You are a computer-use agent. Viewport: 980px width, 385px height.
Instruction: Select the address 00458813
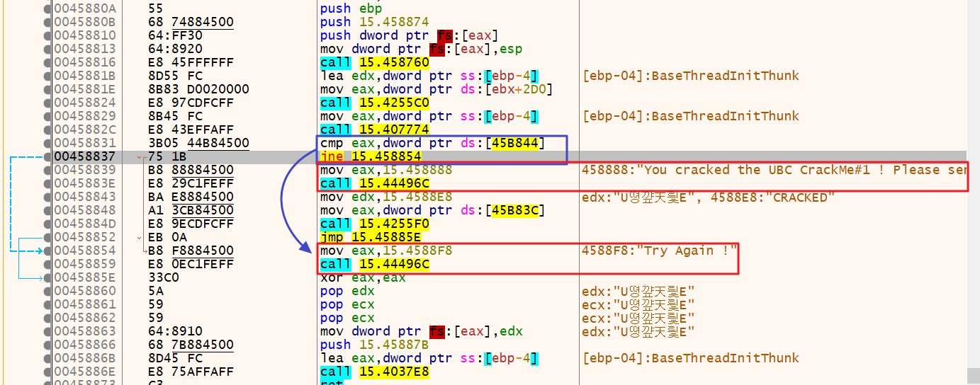(x=85, y=49)
